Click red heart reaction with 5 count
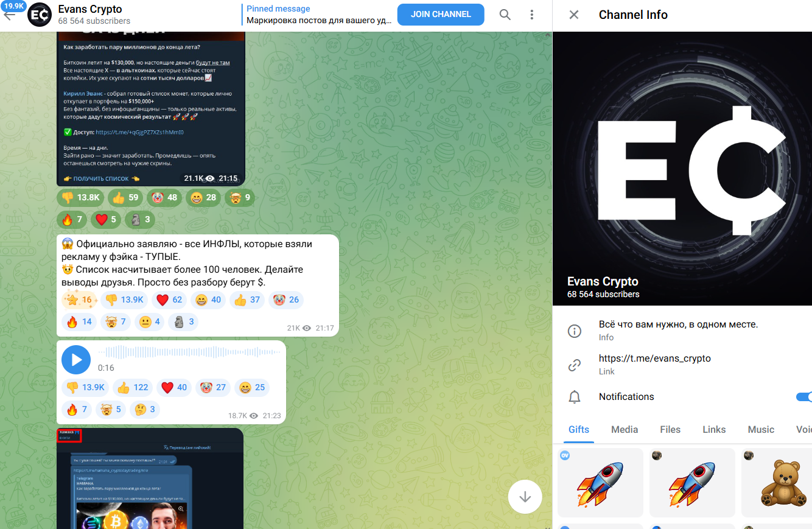 click(106, 219)
